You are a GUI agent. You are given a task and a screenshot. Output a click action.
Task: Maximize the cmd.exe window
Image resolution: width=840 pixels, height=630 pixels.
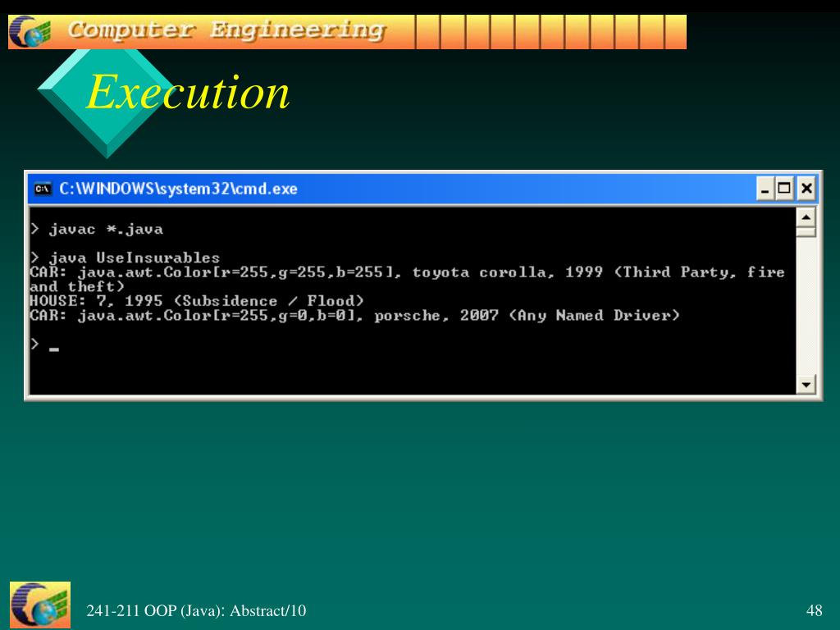(x=784, y=189)
